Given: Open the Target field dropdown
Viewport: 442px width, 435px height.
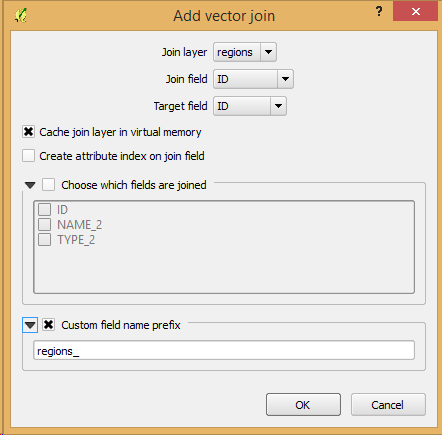Looking at the screenshot, I should tap(250, 106).
